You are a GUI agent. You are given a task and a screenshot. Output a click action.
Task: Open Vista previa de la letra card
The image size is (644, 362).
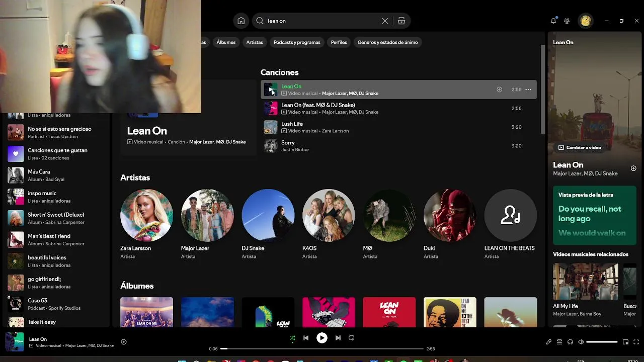click(595, 215)
